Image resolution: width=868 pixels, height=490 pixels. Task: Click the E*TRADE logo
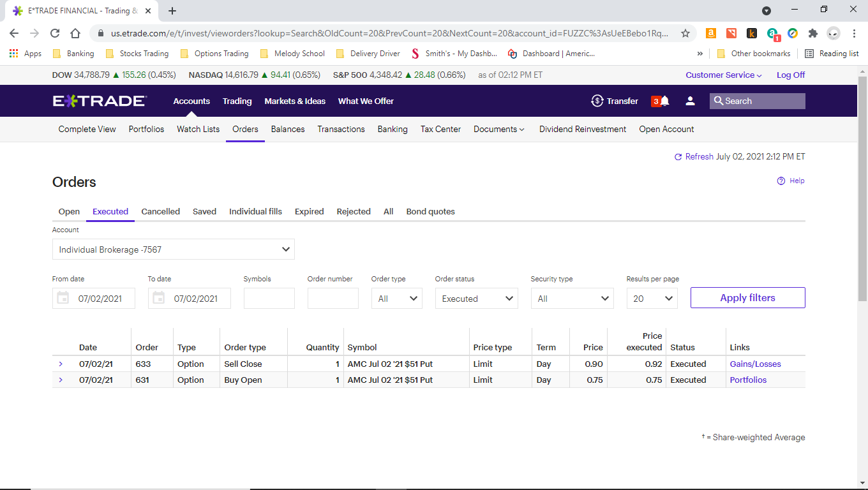coord(100,101)
